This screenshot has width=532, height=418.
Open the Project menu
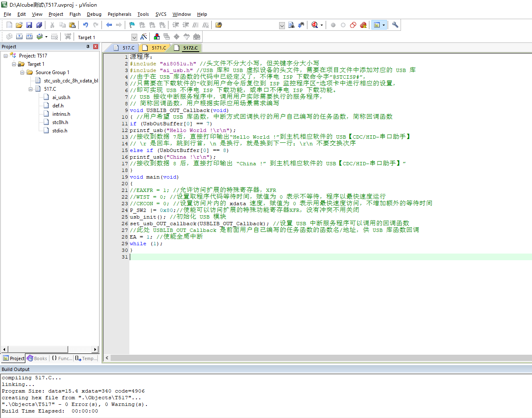pos(56,14)
